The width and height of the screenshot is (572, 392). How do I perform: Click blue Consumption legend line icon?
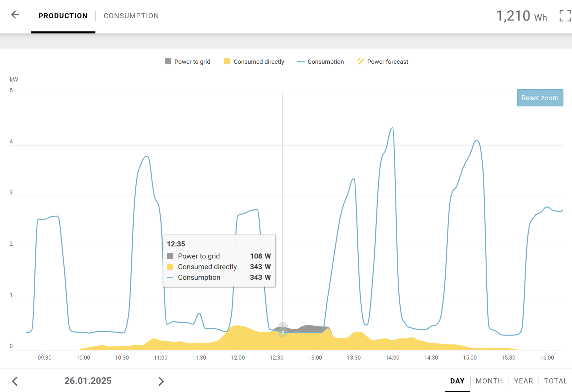tap(301, 62)
